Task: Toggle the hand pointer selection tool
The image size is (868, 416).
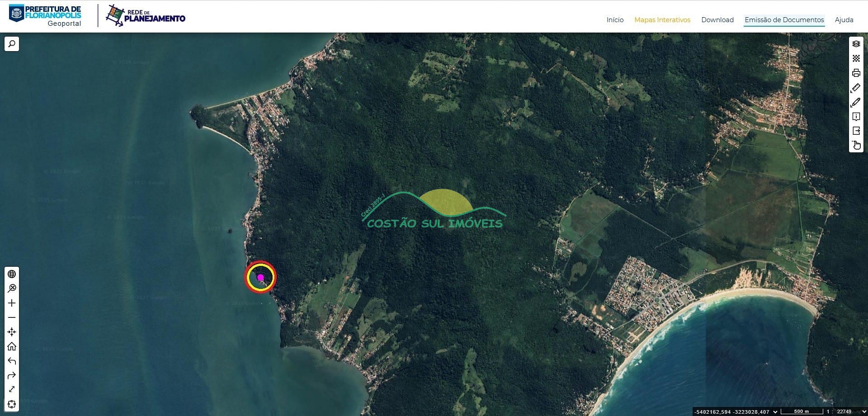Action: (856, 145)
